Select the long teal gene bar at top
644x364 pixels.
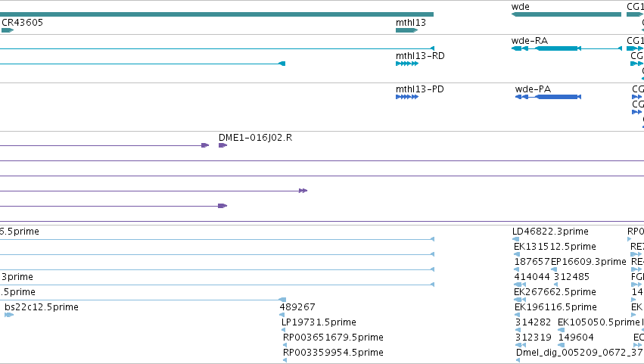216,14
